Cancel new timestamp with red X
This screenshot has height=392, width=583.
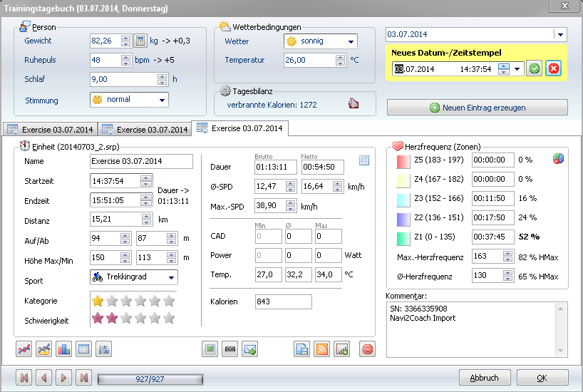554,69
